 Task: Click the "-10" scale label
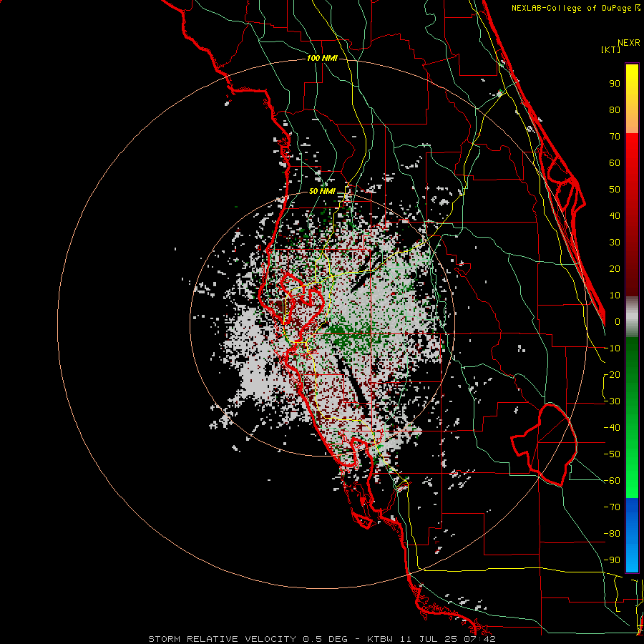[612, 348]
